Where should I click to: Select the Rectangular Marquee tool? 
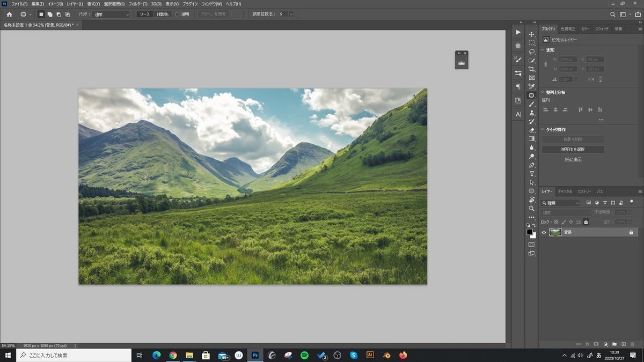pos(532,43)
